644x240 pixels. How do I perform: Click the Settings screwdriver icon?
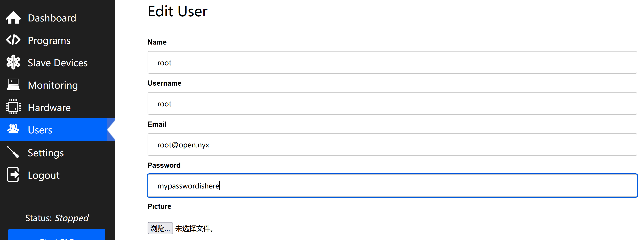pos(13,152)
